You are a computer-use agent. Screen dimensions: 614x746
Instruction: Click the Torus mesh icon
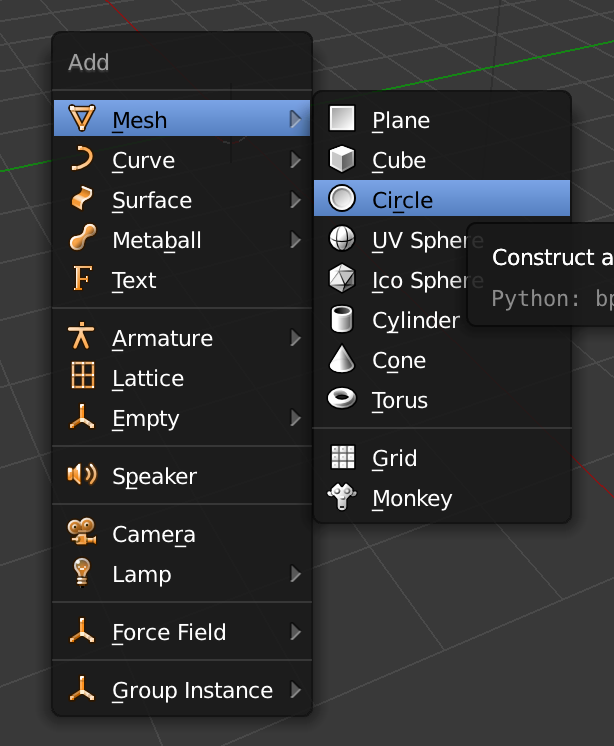[343, 400]
